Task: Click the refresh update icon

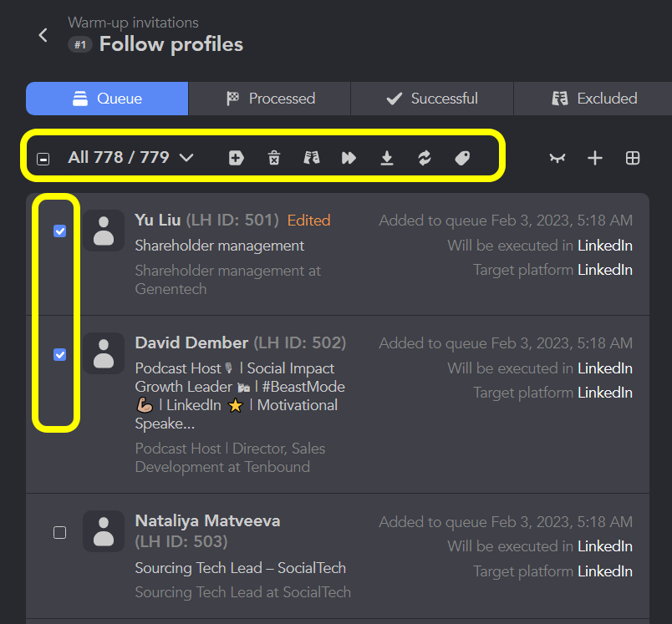Action: (425, 158)
